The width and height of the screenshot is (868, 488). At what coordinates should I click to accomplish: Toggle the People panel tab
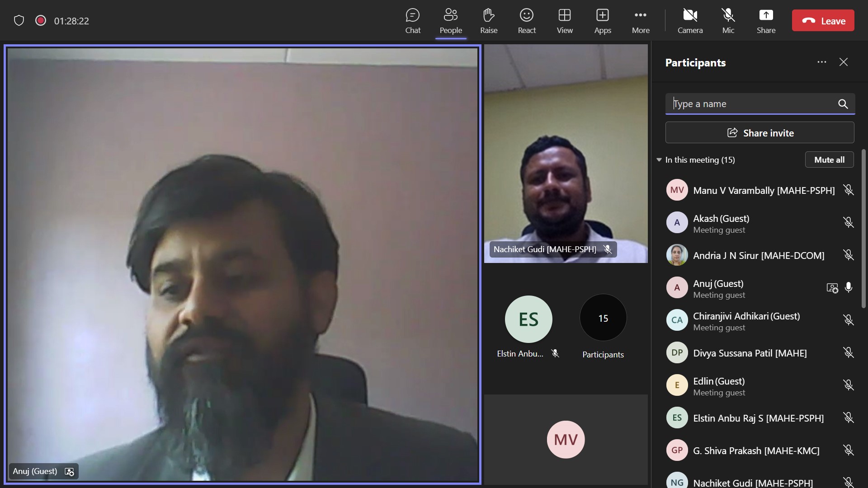click(x=450, y=21)
